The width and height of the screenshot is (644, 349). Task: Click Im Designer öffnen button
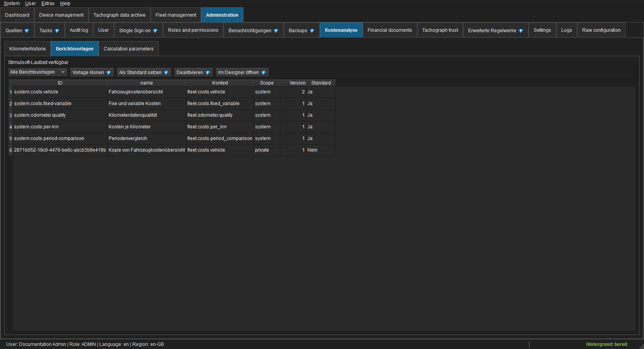[242, 73]
